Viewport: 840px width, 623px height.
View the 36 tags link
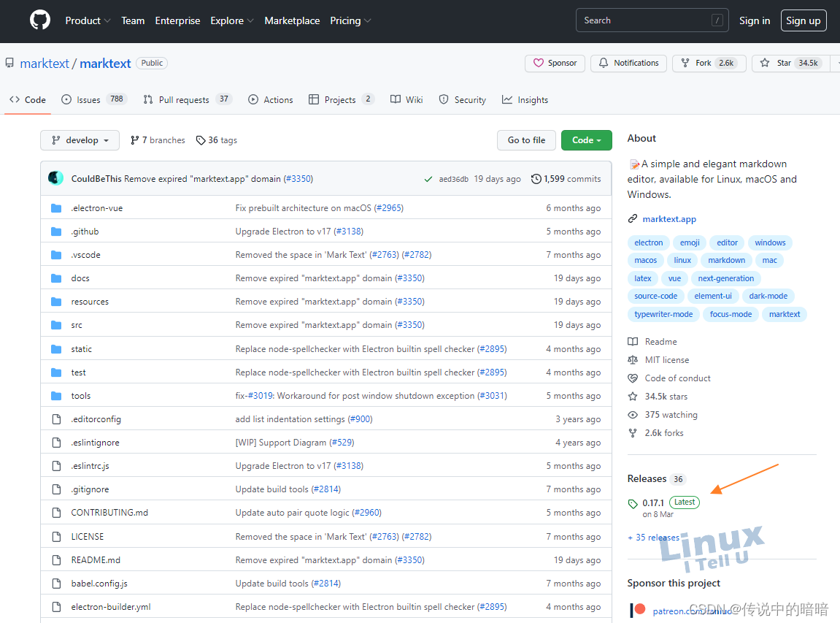tap(217, 140)
